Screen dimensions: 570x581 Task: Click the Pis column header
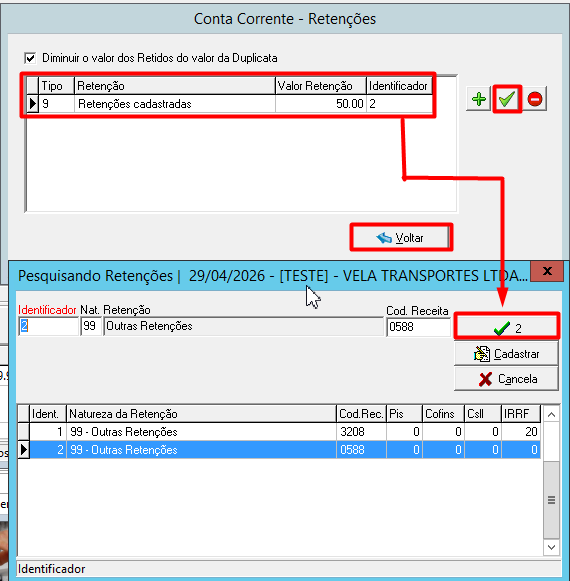click(404, 414)
